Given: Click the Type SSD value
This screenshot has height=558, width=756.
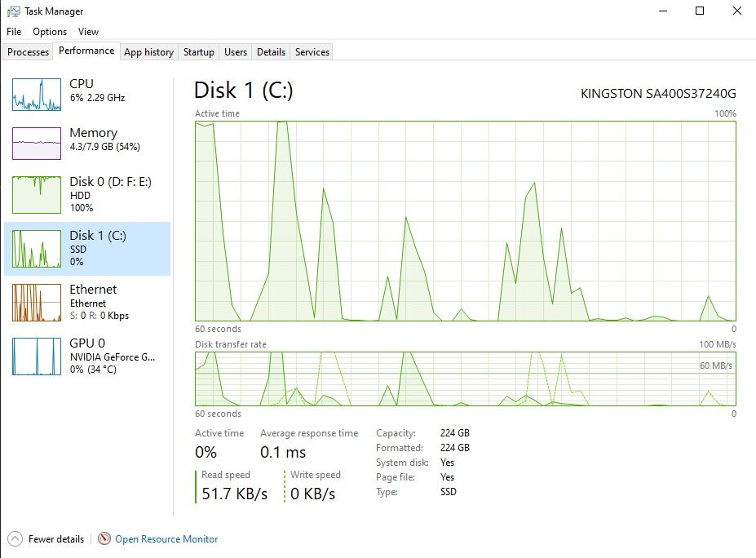Looking at the screenshot, I should pyautogui.click(x=448, y=492).
